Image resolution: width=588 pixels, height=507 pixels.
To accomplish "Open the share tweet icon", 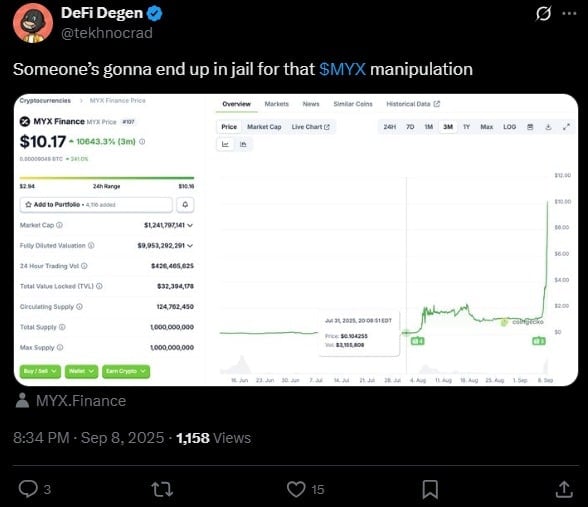I will pyautogui.click(x=564, y=489).
